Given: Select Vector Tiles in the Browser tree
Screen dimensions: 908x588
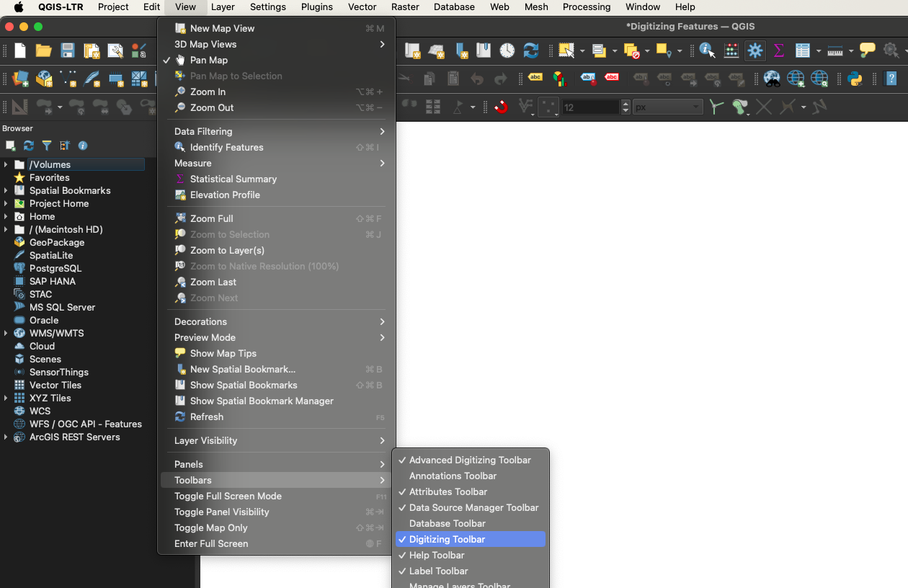Looking at the screenshot, I should [x=55, y=385].
